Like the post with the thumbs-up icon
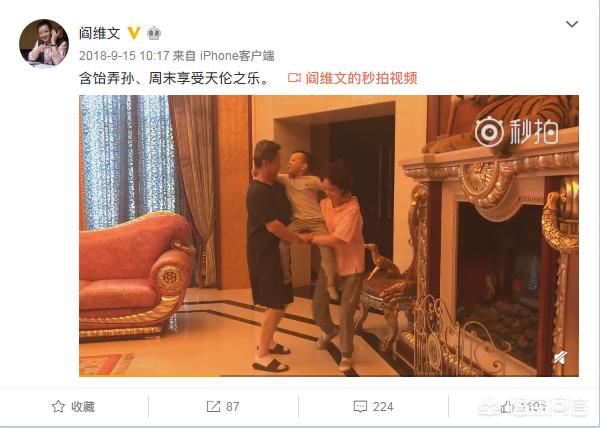This screenshot has height=428, width=600. 507,407
